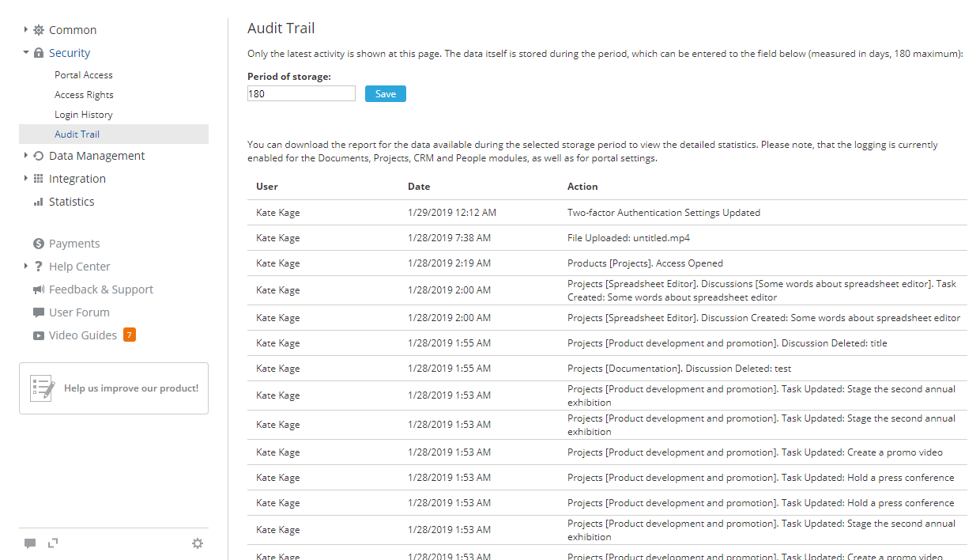Click the Period of storage input field
The height and width of the screenshot is (560, 980).
click(x=301, y=93)
